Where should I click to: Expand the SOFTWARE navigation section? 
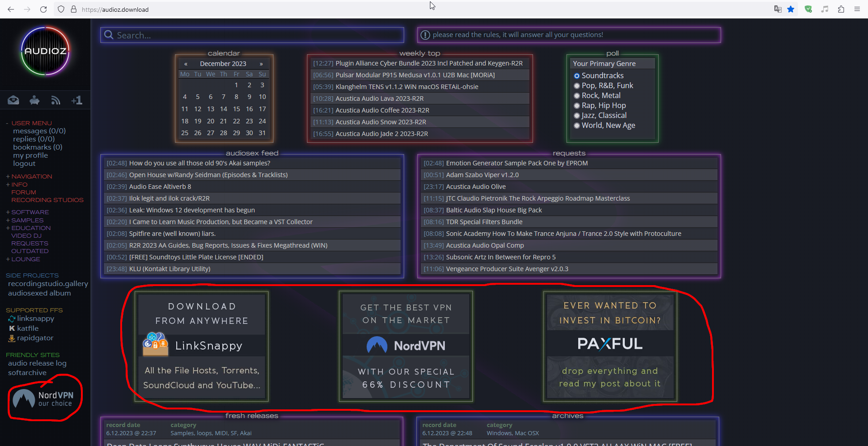click(x=30, y=211)
